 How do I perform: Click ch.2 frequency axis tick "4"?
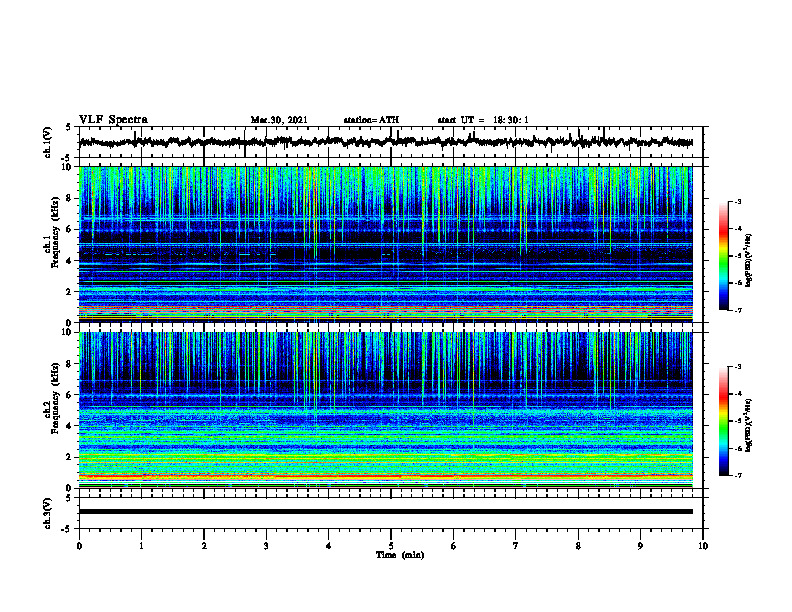click(69, 426)
